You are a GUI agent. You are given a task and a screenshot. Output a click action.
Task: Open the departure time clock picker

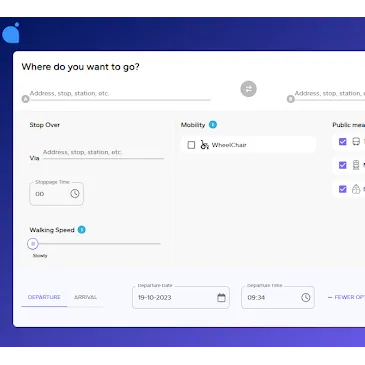pyautogui.click(x=306, y=297)
